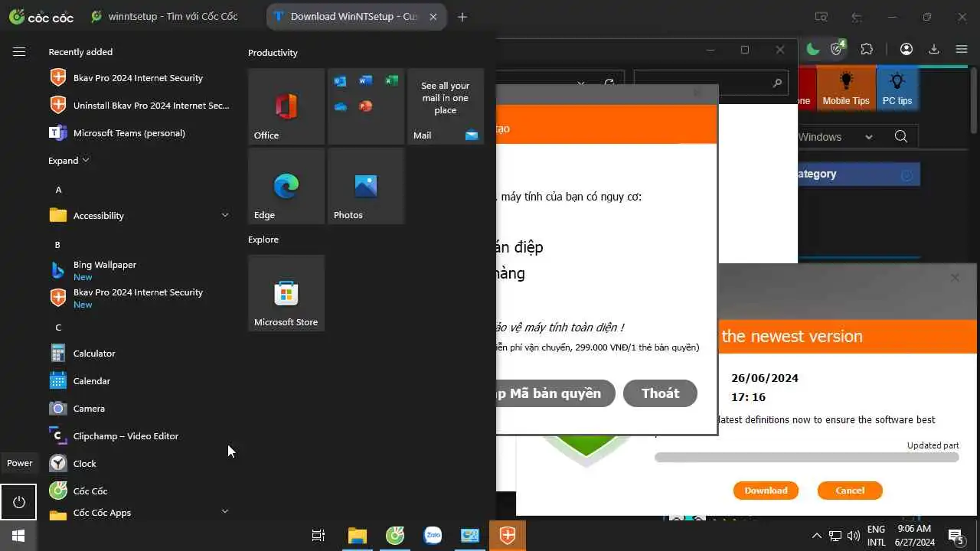Viewport: 980px width, 551px height.
Task: Launch Clipchamp – Video Editor
Action: 138,436
